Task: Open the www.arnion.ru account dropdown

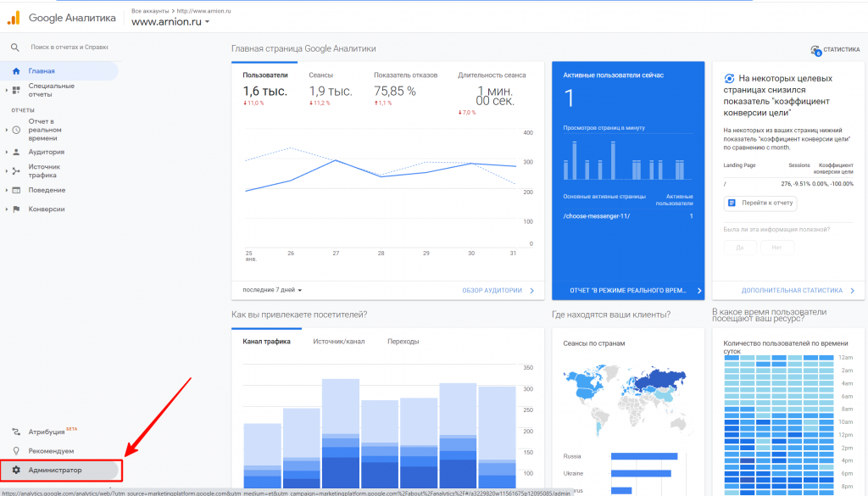Action: tap(170, 22)
